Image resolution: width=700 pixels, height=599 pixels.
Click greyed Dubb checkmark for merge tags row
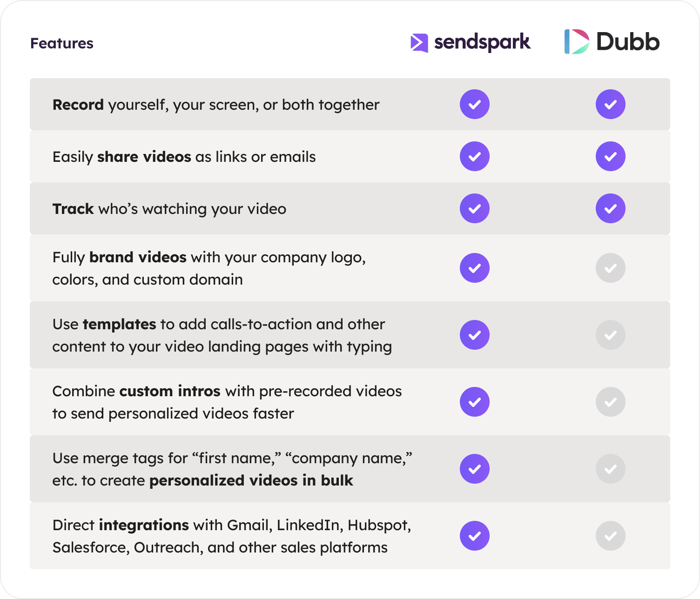click(x=611, y=469)
